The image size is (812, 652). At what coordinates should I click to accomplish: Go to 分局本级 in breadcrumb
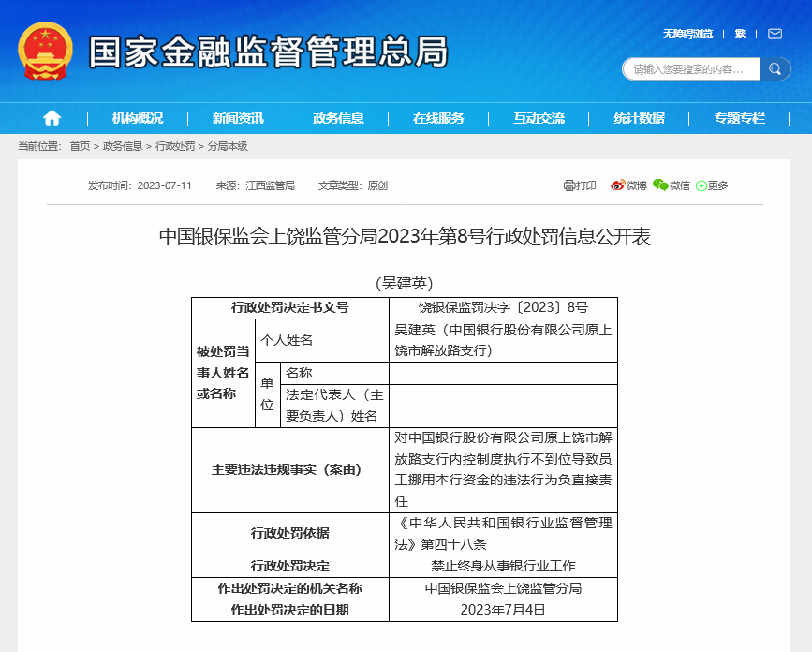coord(228,146)
